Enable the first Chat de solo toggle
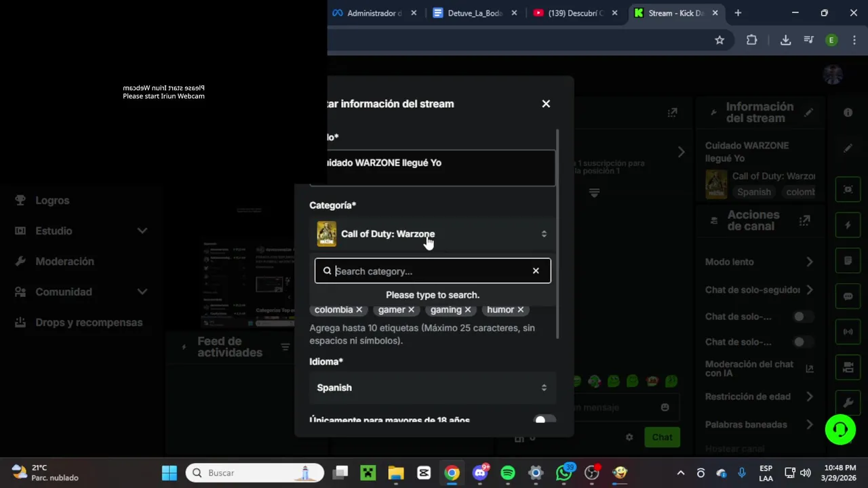868x488 pixels. tap(802, 317)
